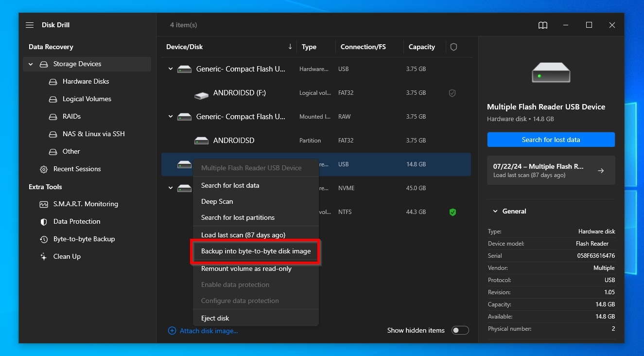This screenshot has height=356, width=644.
Task: Click the blue Search for lost data button
Action: (x=551, y=140)
